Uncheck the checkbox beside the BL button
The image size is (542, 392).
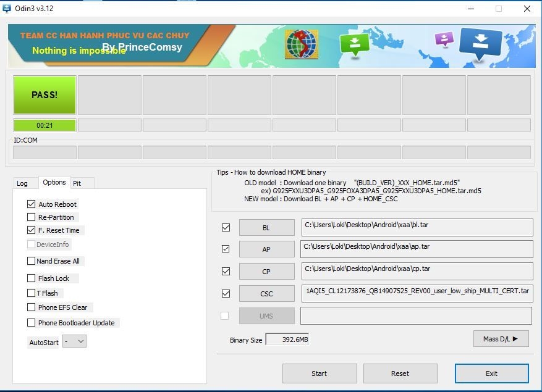pos(226,228)
